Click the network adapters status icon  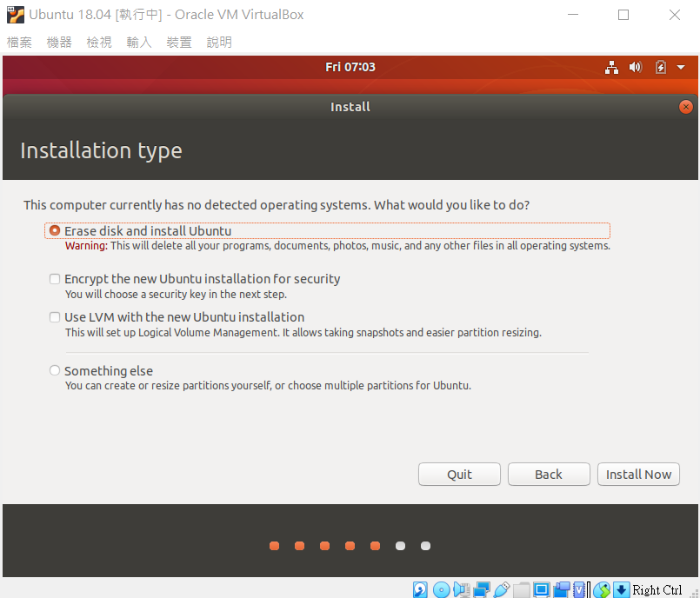coord(482,589)
